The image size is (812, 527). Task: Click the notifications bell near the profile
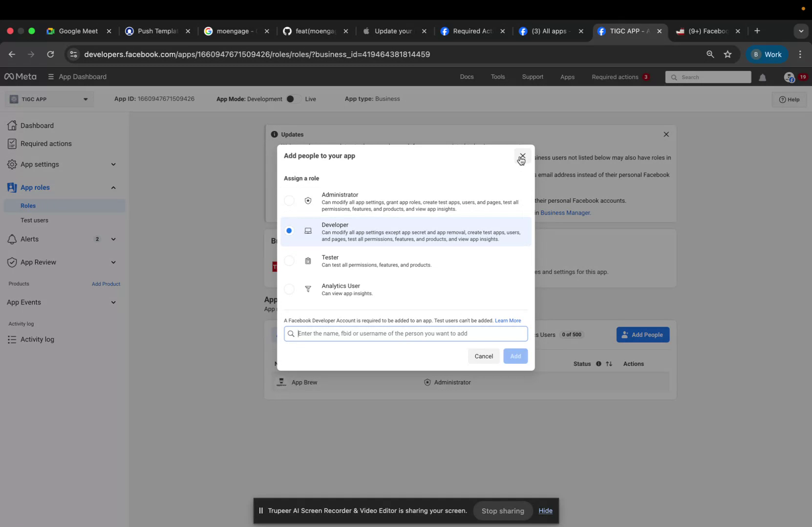tap(763, 77)
